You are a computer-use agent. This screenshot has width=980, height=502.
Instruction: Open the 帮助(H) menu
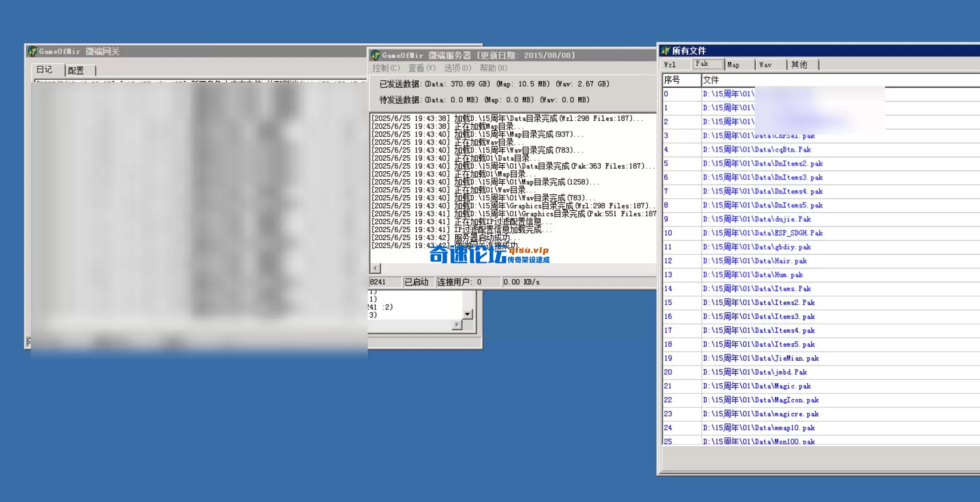[x=493, y=68]
